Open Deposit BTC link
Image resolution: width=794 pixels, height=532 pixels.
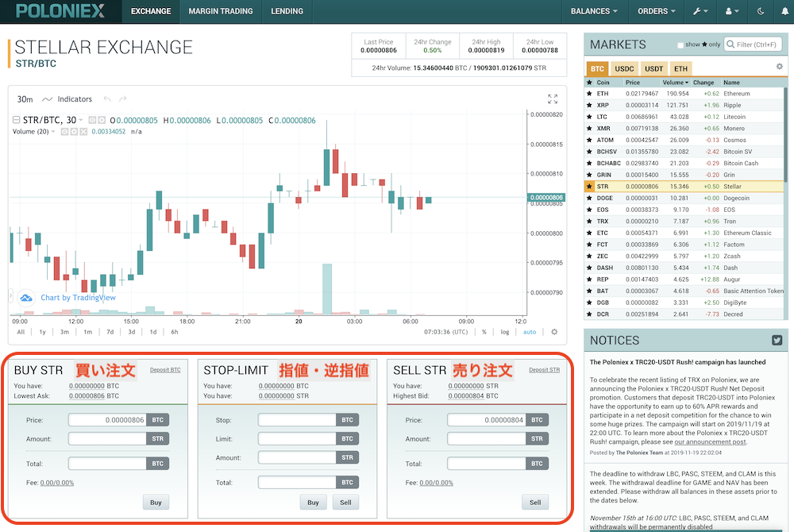(x=165, y=370)
